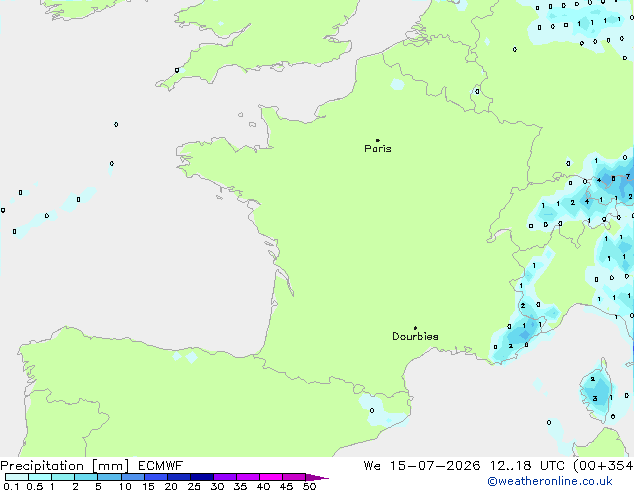Select the 40 mm magenta legend swatch
634x490 pixels.
tap(271, 477)
